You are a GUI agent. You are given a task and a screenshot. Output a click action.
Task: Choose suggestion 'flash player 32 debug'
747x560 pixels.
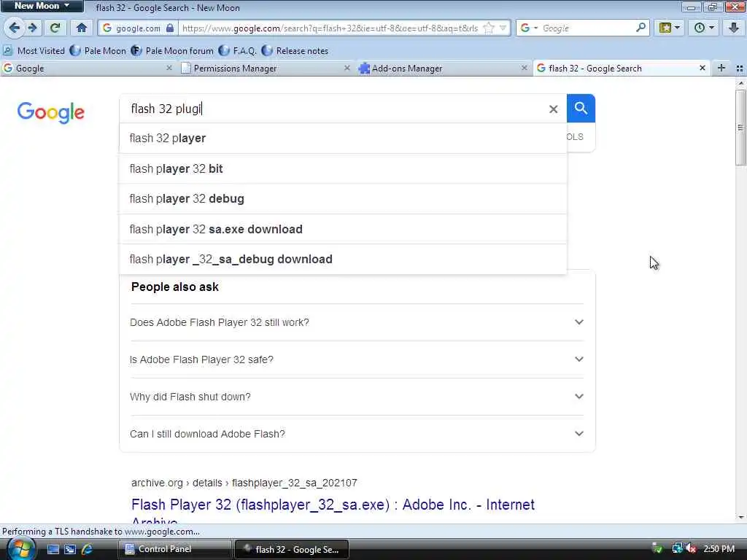(x=343, y=198)
